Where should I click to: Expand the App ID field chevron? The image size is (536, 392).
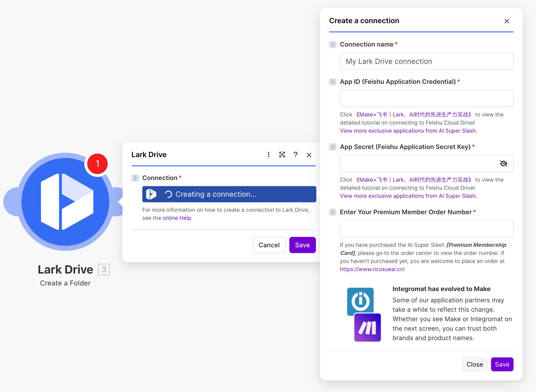(x=333, y=82)
